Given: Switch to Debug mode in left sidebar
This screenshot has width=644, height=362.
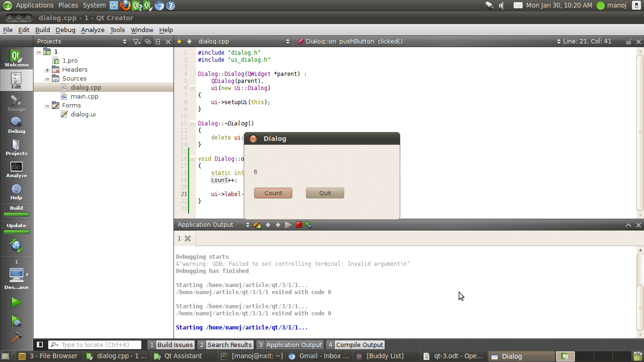Looking at the screenshot, I should pyautogui.click(x=17, y=125).
